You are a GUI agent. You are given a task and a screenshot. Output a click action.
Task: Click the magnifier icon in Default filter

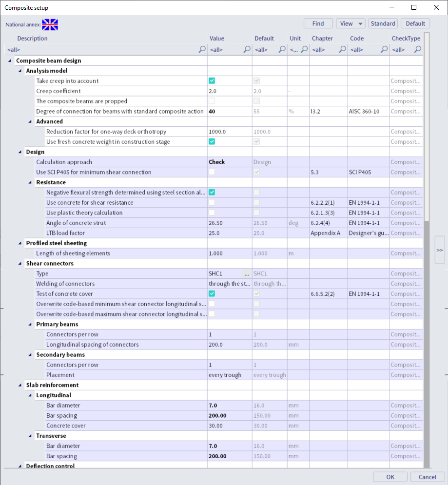281,49
